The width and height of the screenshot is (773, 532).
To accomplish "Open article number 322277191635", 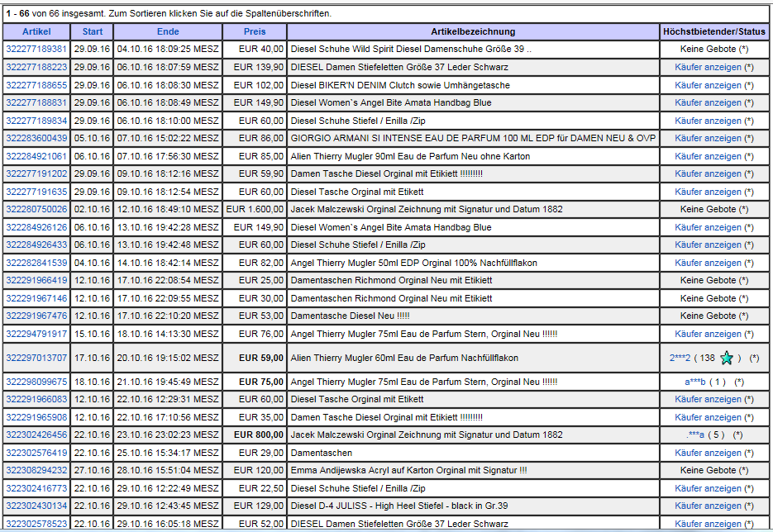I will 36,192.
